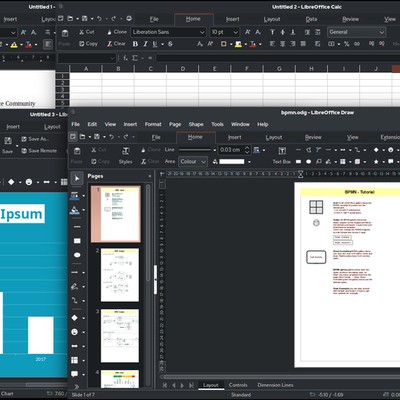Apply Italic in the Calc ribbon

point(145,44)
